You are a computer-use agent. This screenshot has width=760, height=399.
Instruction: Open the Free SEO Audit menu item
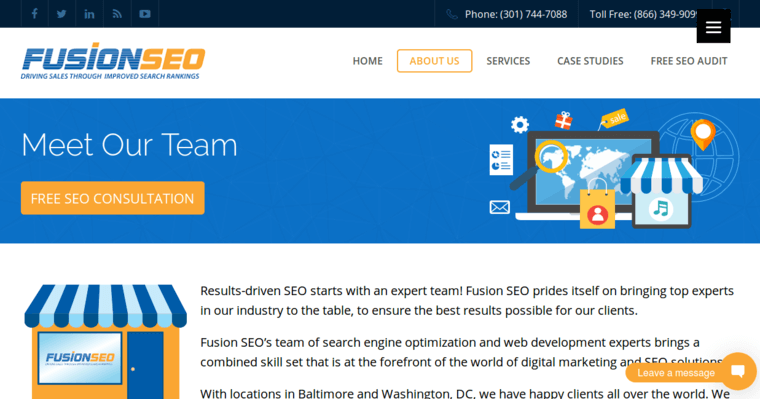point(689,61)
